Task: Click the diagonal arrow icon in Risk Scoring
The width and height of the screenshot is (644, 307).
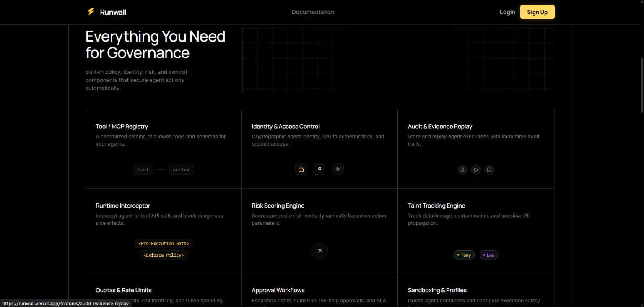Action: [319, 251]
